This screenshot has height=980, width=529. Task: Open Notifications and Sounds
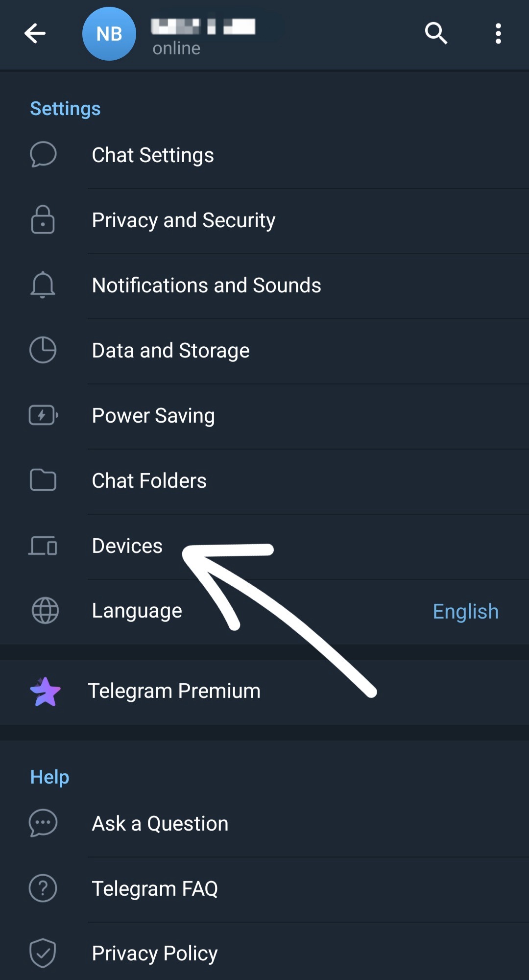tap(206, 286)
